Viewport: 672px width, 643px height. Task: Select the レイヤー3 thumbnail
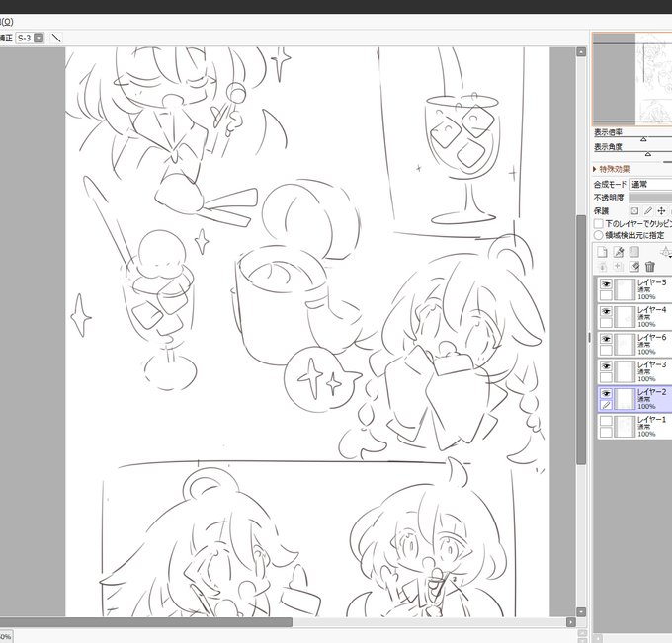625,371
